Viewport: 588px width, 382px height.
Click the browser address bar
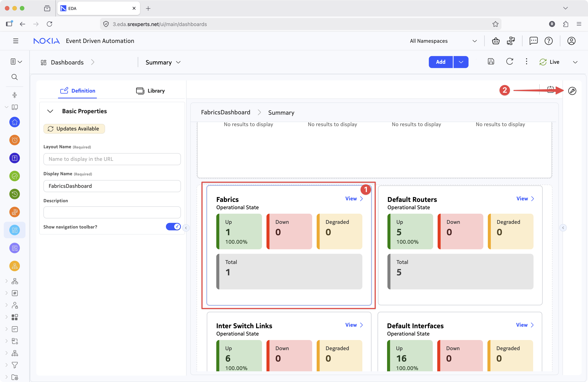[x=300, y=24]
